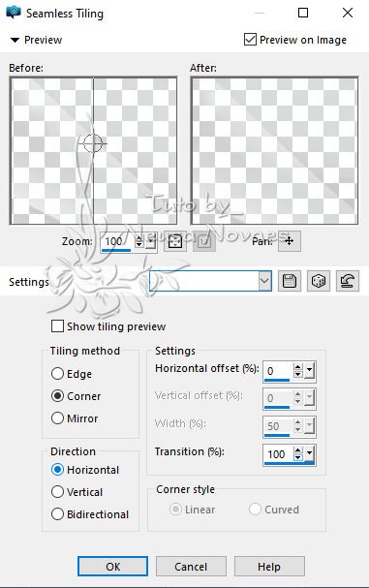Open the Horizontal offset slider dropdown arrow
This screenshot has height=588, width=369.
click(x=309, y=370)
